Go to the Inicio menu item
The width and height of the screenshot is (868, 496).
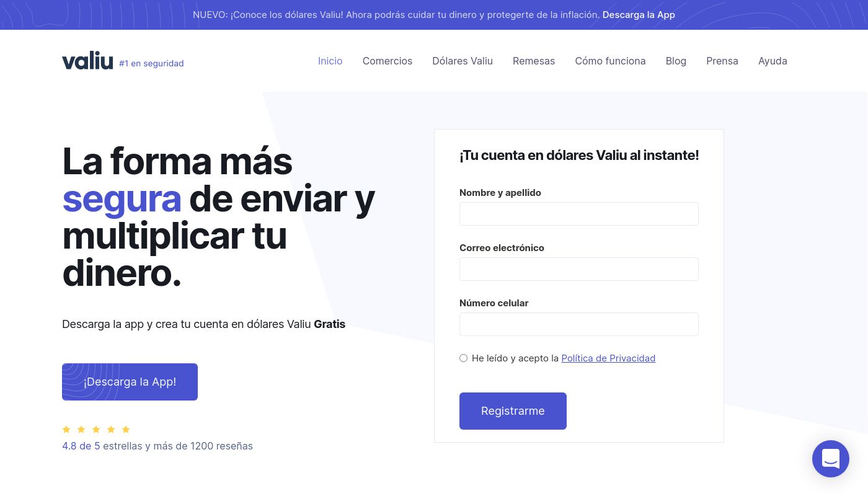tap(330, 61)
